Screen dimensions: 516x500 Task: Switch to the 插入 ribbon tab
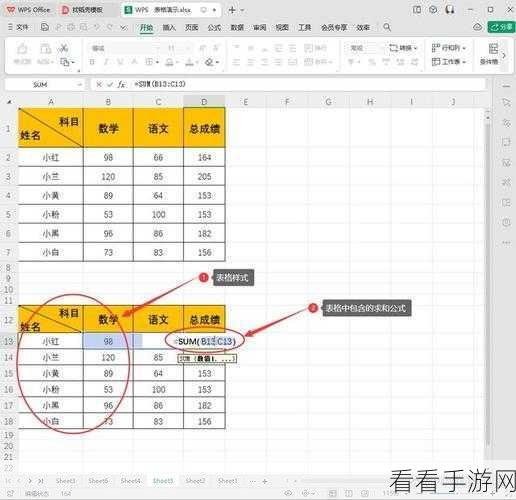pos(169,27)
